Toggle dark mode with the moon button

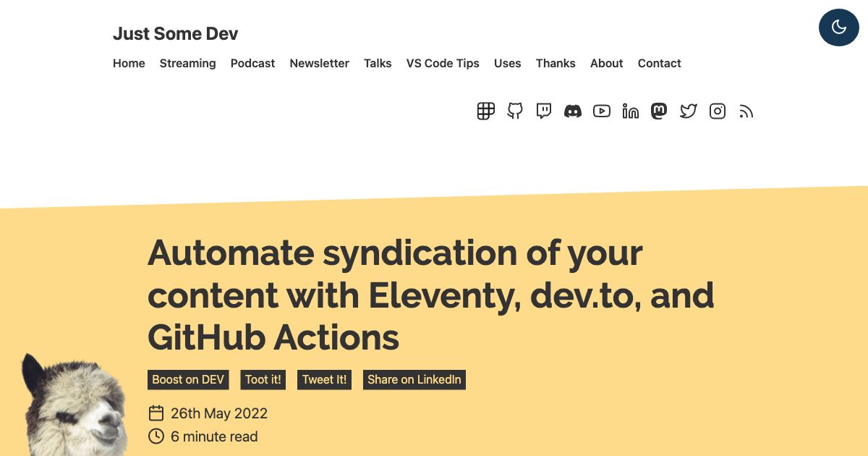(838, 27)
